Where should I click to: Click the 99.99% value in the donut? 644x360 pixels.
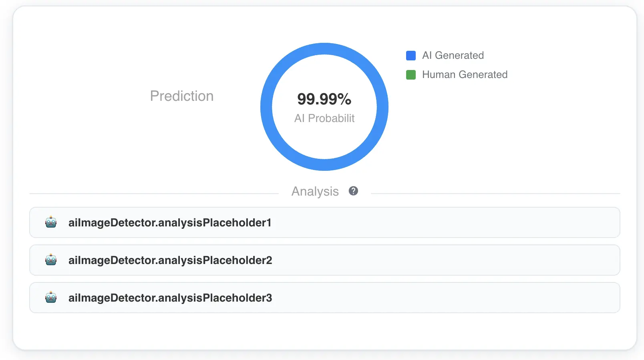coord(324,99)
